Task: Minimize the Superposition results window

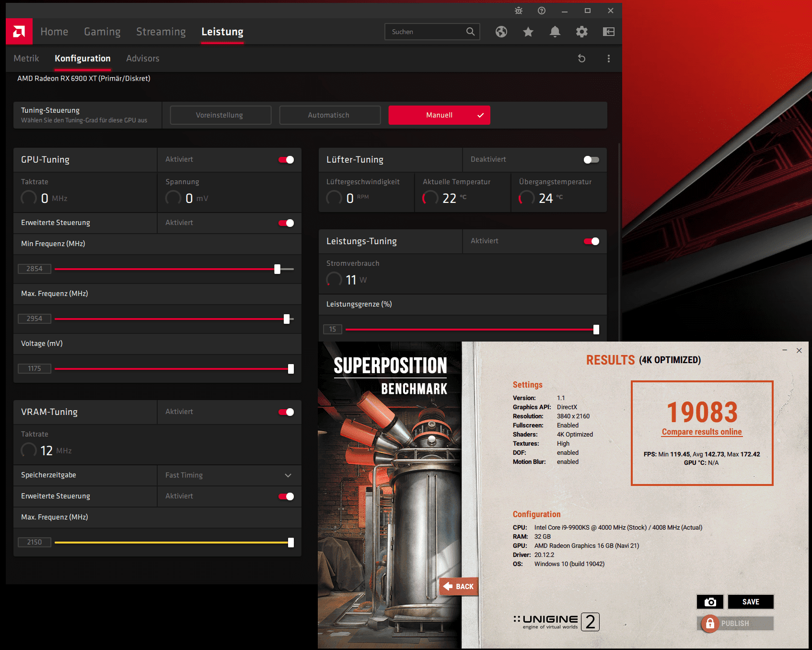Action: point(785,350)
